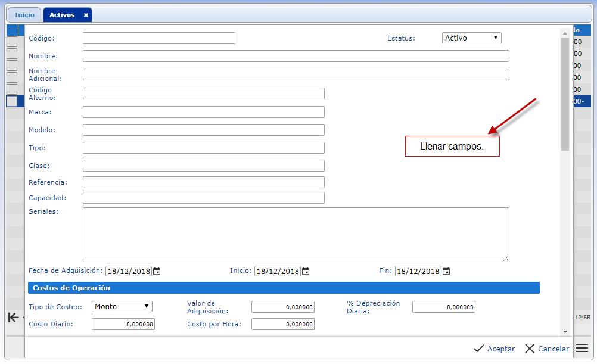Go to first record navigation arrow
The width and height of the screenshot is (597, 364).
click(13, 318)
